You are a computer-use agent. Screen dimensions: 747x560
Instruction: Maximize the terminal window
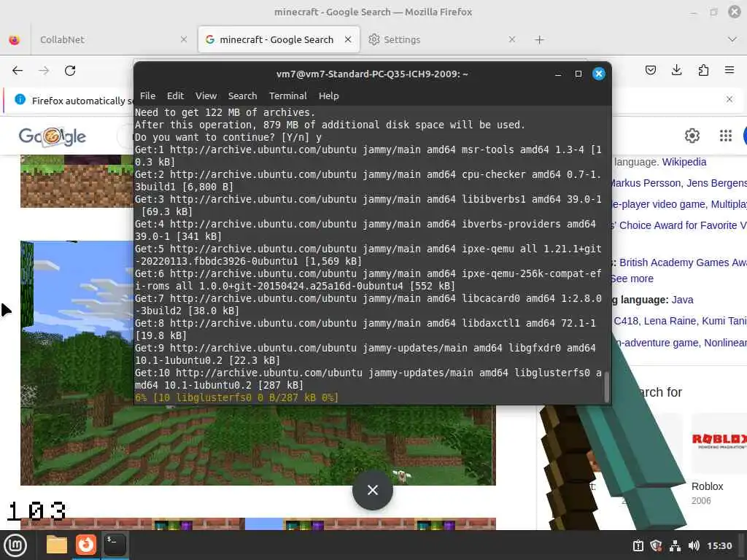click(578, 74)
